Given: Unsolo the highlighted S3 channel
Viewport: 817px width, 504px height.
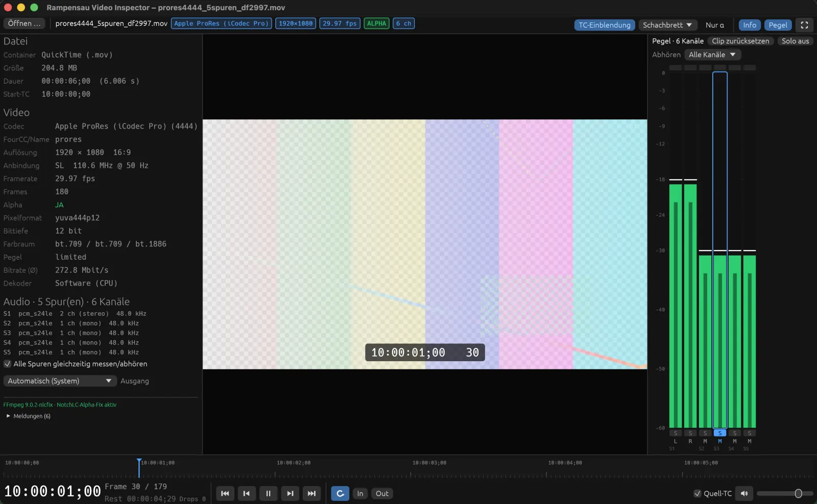Looking at the screenshot, I should (x=720, y=433).
